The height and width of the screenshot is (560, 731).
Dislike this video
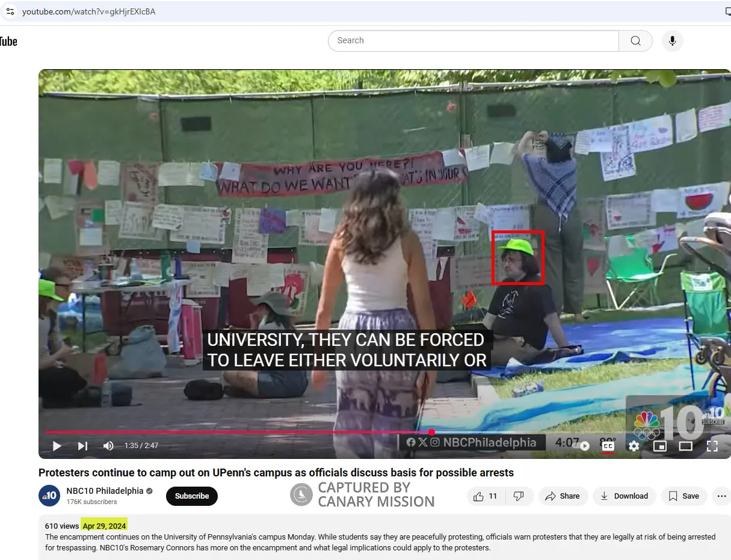pyautogui.click(x=519, y=496)
